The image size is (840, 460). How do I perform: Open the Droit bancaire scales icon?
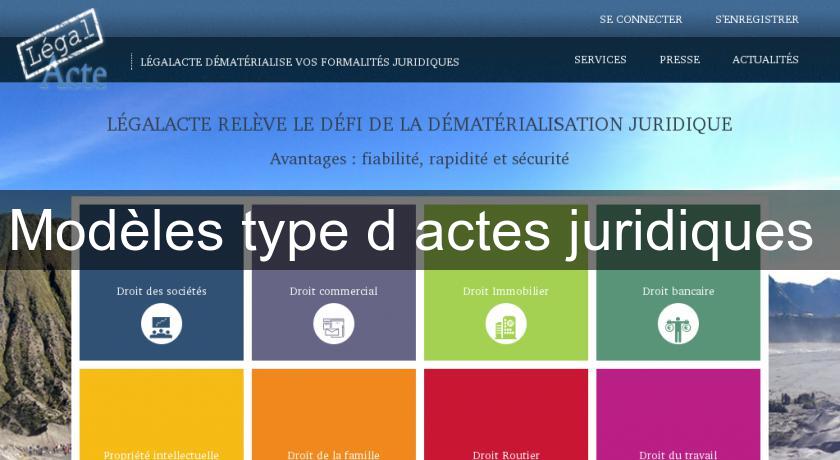click(678, 323)
